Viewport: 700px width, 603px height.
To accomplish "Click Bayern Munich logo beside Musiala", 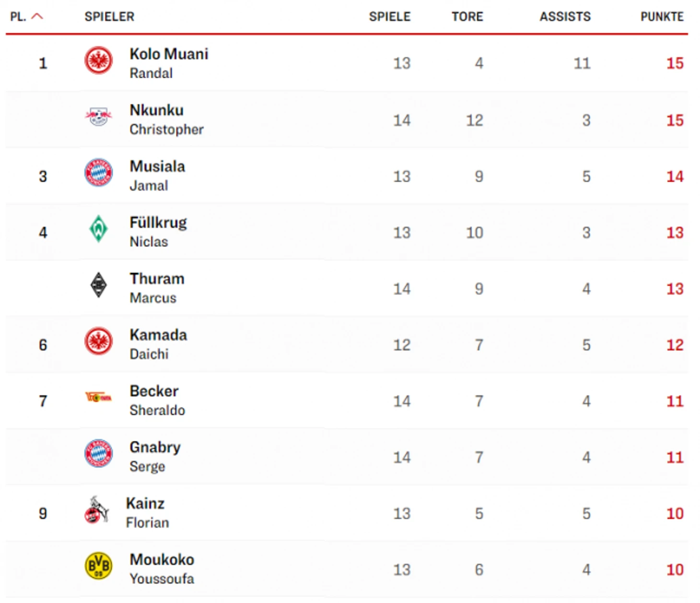I will coord(98,173).
